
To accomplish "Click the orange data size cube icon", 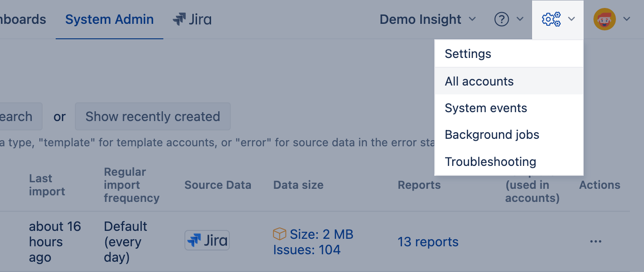I will 279,234.
